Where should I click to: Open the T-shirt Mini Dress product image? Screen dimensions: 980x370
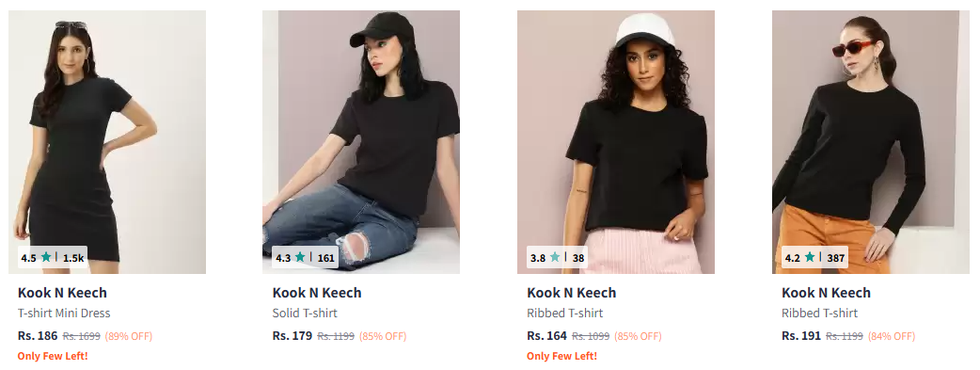(107, 141)
